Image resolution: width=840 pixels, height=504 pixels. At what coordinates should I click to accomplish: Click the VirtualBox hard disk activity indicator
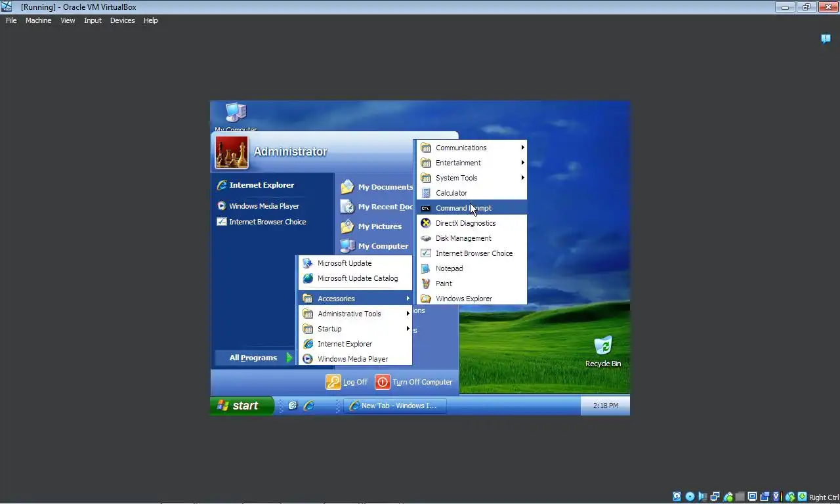[677, 497]
